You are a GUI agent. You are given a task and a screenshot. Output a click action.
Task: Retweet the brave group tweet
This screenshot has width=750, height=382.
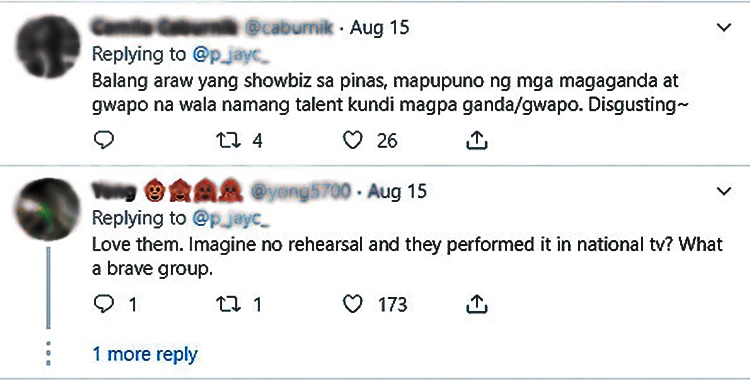229,304
